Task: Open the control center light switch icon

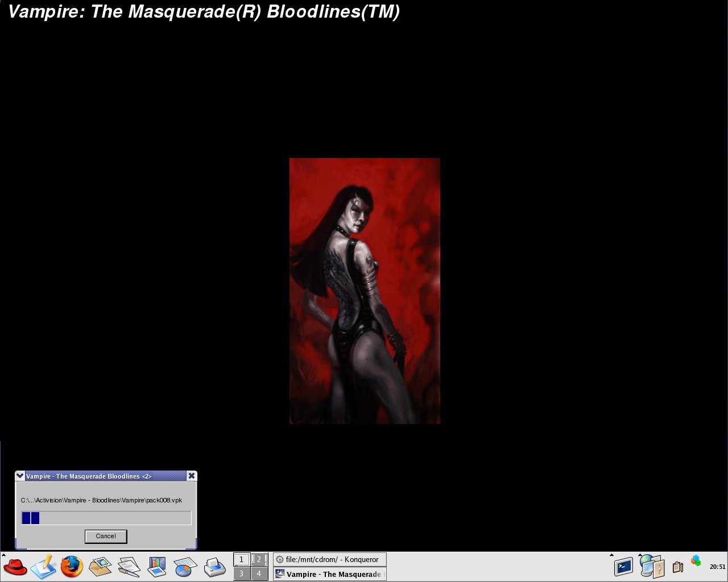Action: (652, 567)
